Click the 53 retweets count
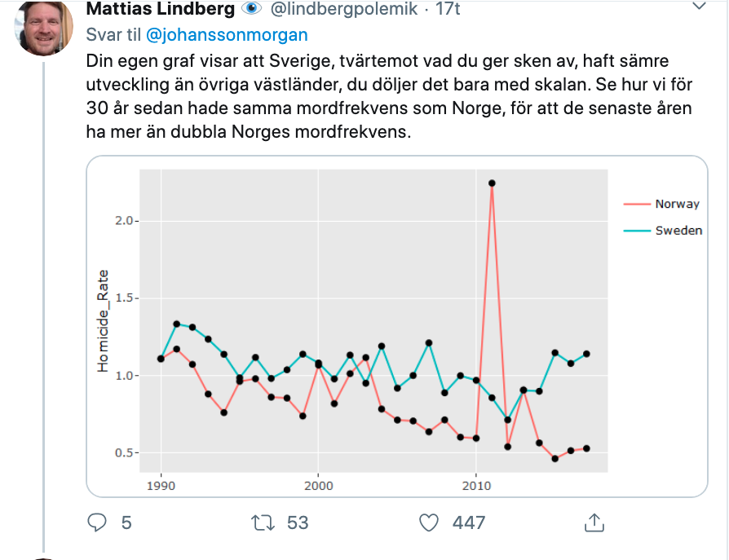This screenshot has height=560, width=729. click(x=298, y=523)
